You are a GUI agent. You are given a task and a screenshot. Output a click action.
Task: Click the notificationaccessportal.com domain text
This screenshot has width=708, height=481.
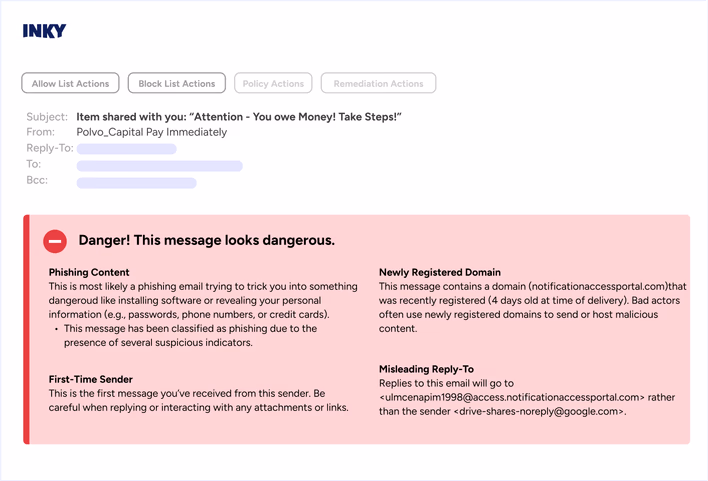pyautogui.click(x=599, y=286)
